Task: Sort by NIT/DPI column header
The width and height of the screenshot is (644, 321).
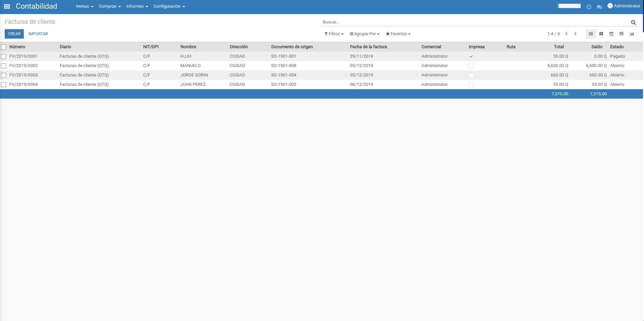Action: tap(151, 47)
